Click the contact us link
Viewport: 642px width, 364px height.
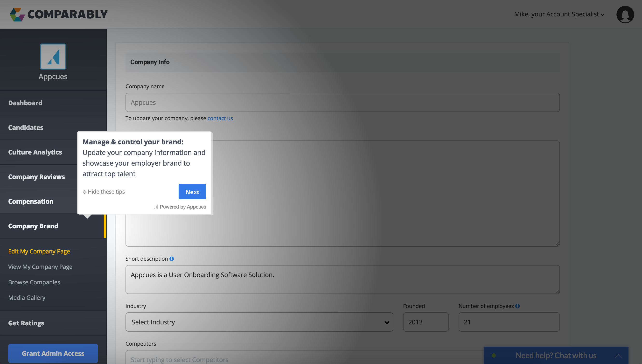[x=220, y=118]
